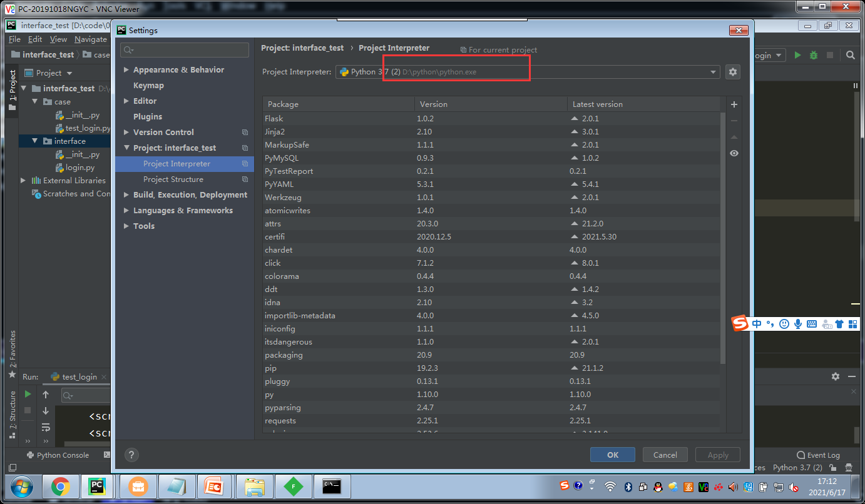Expand Languages & Frameworks section

tap(126, 211)
